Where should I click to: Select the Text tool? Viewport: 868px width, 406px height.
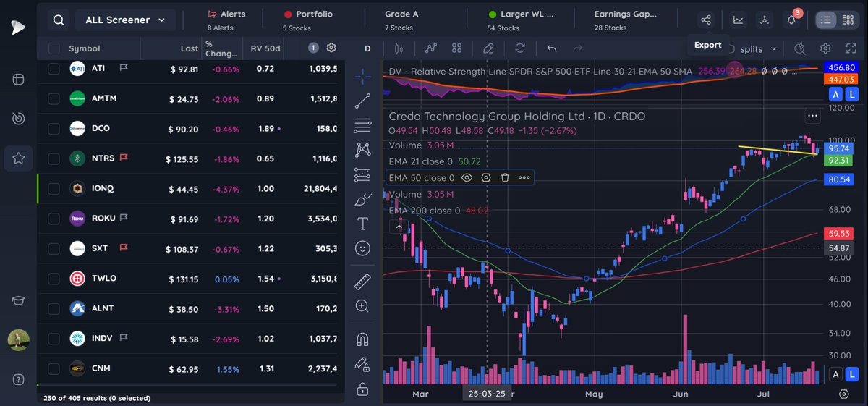tap(363, 224)
